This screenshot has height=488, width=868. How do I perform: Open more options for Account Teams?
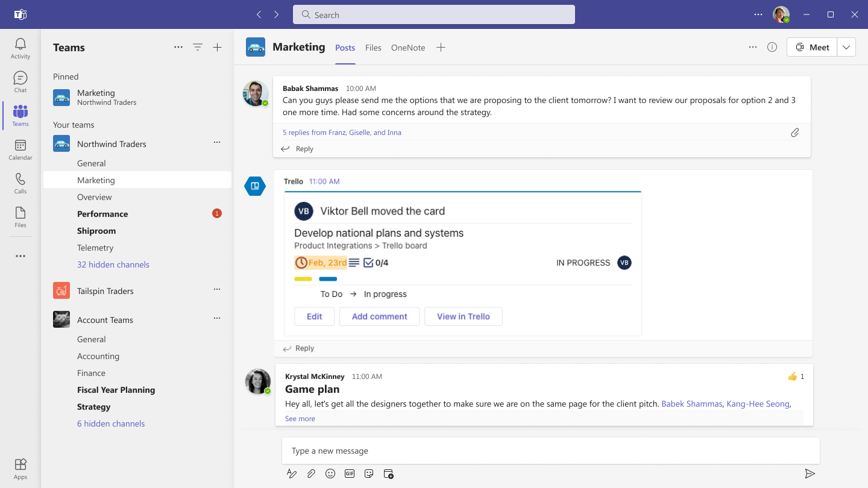217,319
